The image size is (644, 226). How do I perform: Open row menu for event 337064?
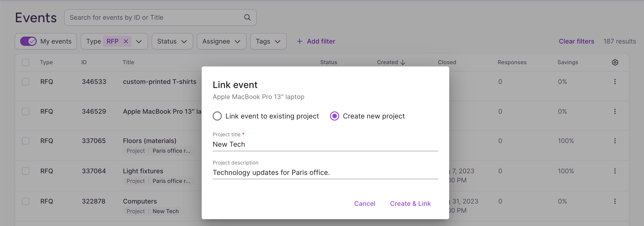pyautogui.click(x=615, y=171)
